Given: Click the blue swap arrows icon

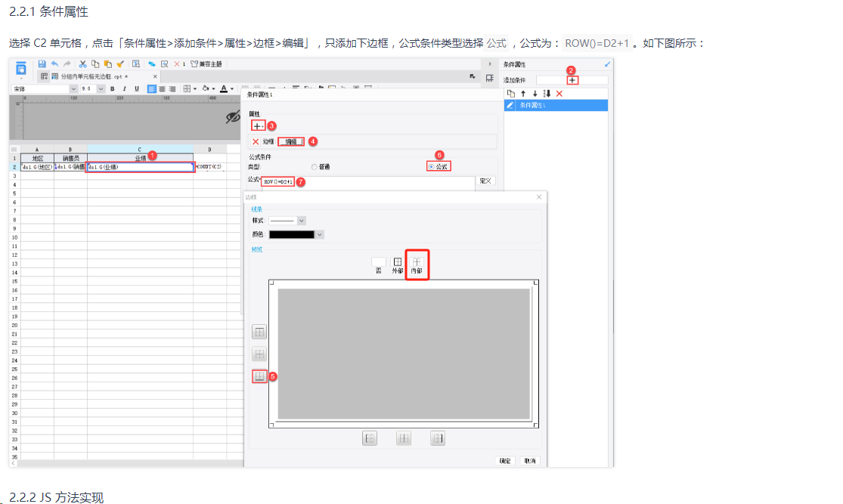Looking at the screenshot, I should [x=152, y=64].
